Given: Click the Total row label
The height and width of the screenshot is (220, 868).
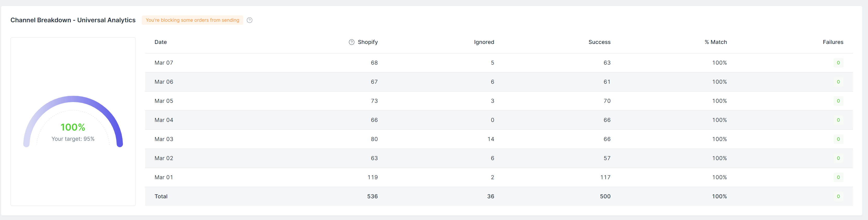Looking at the screenshot, I should click(x=161, y=196).
